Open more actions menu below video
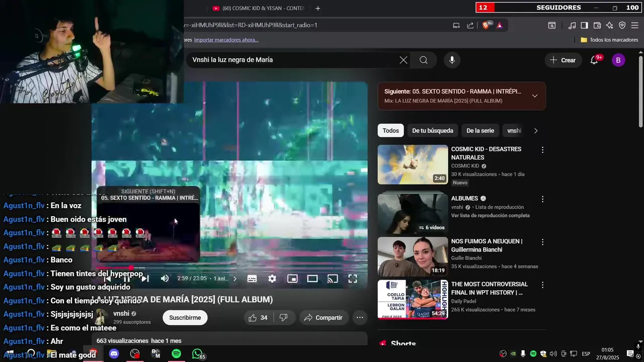Screen dimensions: 644x362 pyautogui.click(x=360, y=318)
